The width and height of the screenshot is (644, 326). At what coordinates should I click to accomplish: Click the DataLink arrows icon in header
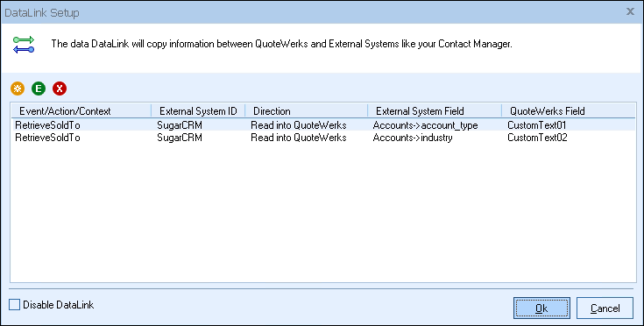pyautogui.click(x=24, y=45)
